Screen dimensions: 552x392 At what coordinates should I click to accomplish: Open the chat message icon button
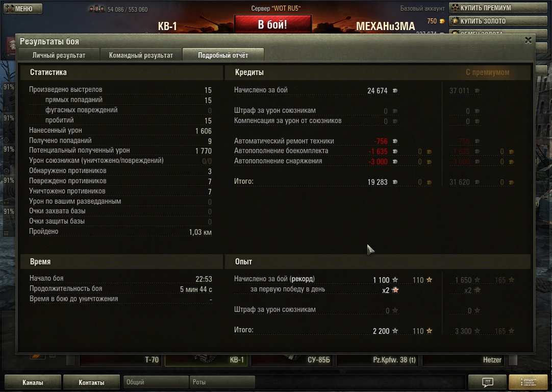click(487, 382)
